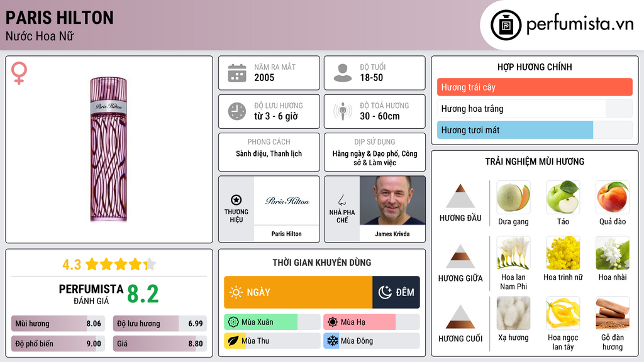Click the Táo green apple image

(563, 197)
